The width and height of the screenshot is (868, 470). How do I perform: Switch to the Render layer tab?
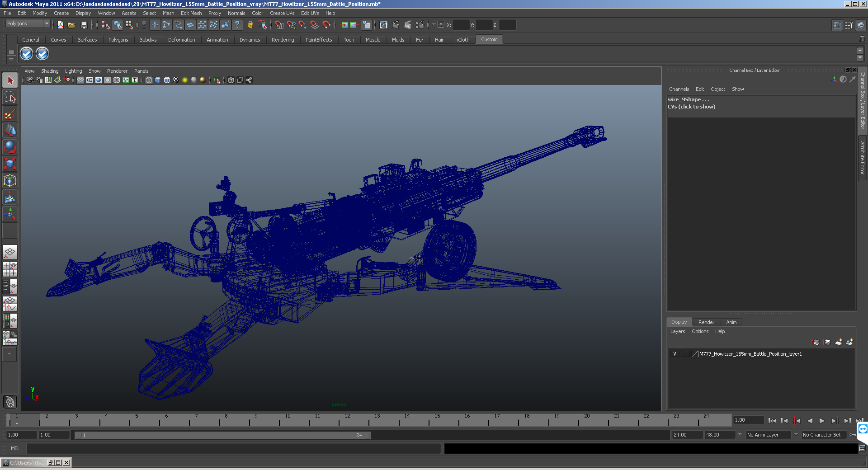point(706,322)
